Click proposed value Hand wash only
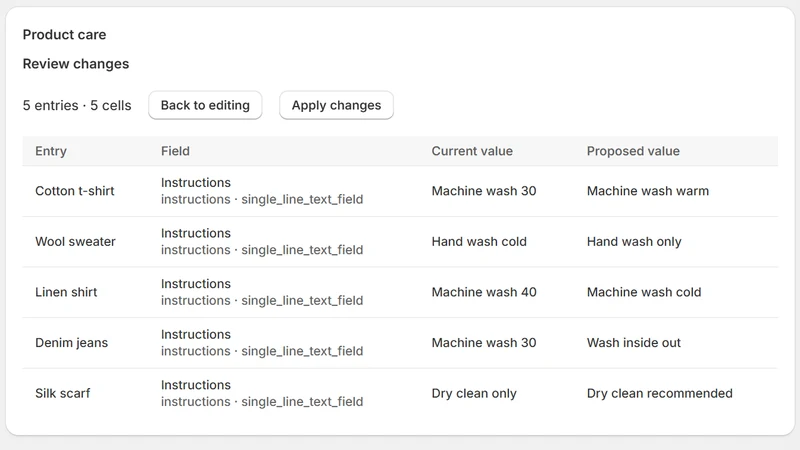The image size is (800, 450). [634, 241]
